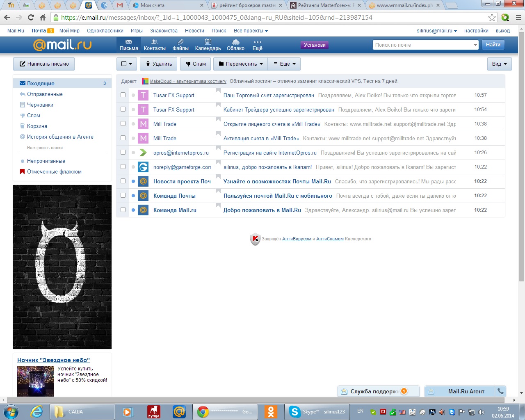Open silirius@mail.ru account dropdown
Image resolution: width=525 pixels, height=420 pixels.
point(437,31)
